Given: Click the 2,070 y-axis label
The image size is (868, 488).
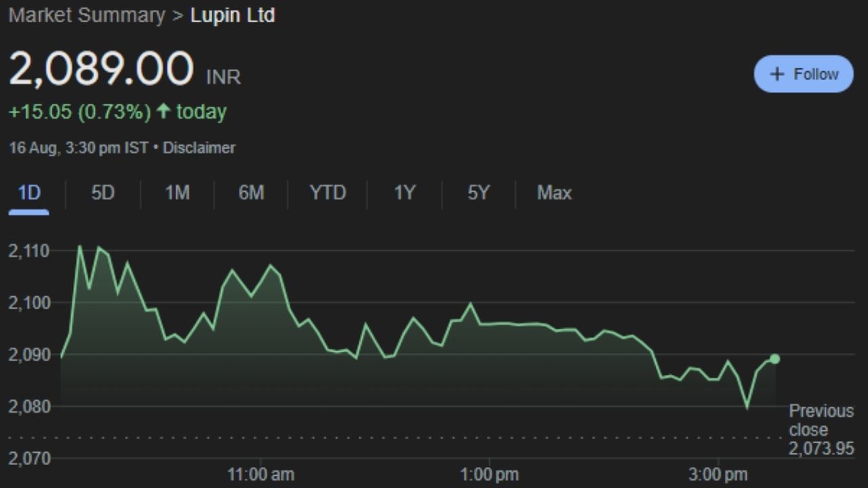Looking at the screenshot, I should [28, 458].
